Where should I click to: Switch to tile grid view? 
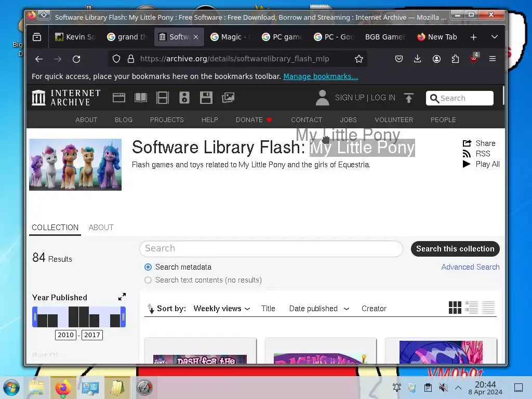click(455, 308)
